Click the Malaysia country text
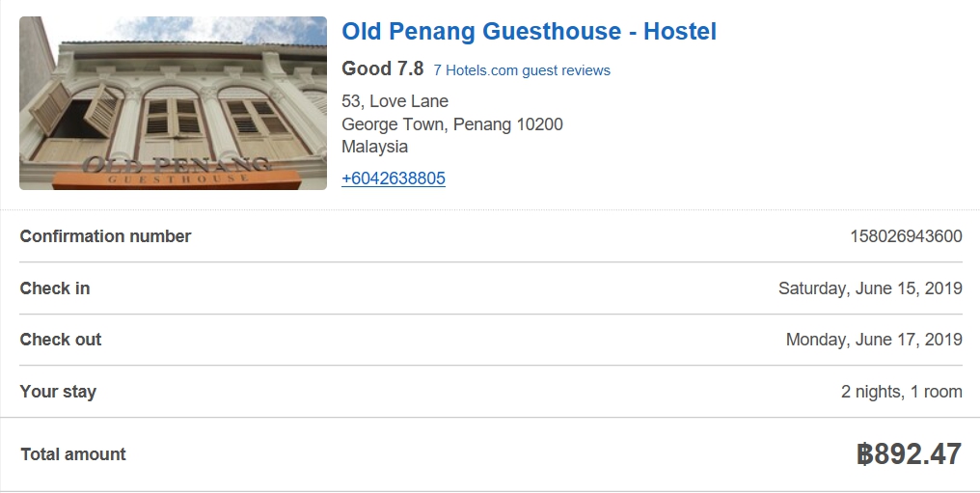 click(x=374, y=147)
